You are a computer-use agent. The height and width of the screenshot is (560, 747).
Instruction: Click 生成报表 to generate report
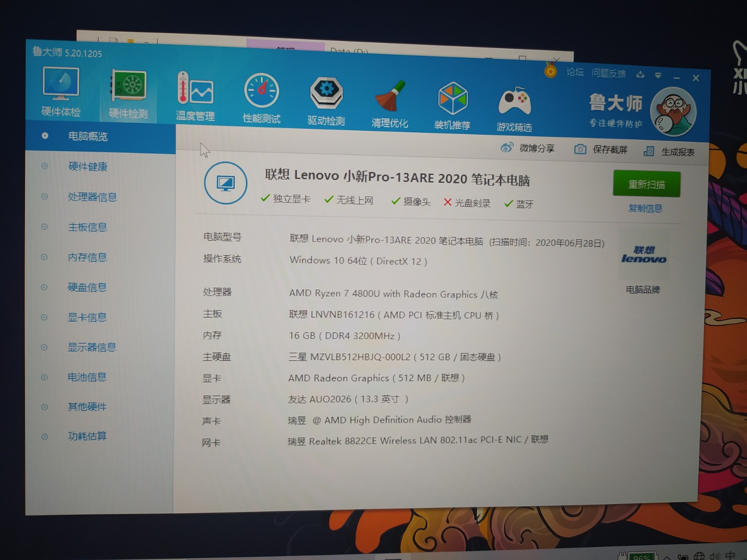click(669, 151)
